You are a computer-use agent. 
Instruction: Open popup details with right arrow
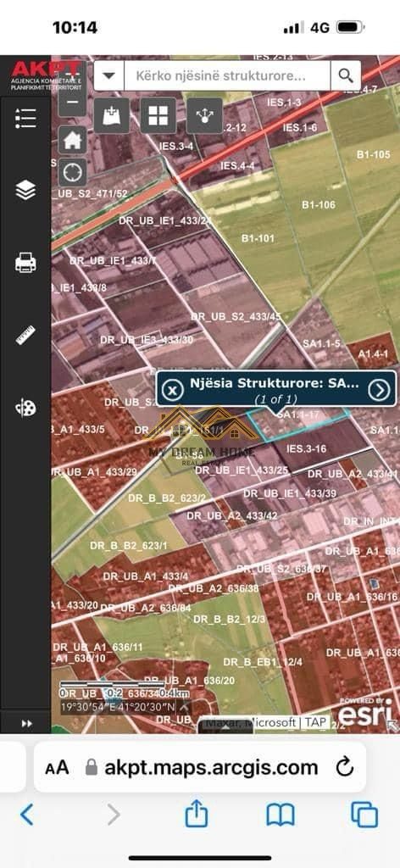point(380,390)
